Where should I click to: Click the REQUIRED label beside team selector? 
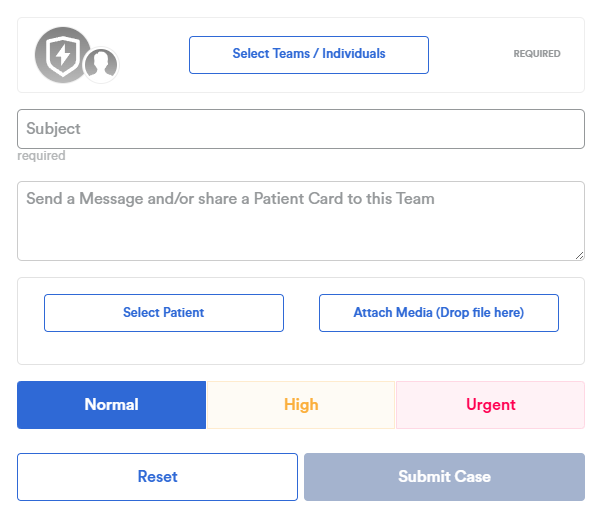point(536,54)
